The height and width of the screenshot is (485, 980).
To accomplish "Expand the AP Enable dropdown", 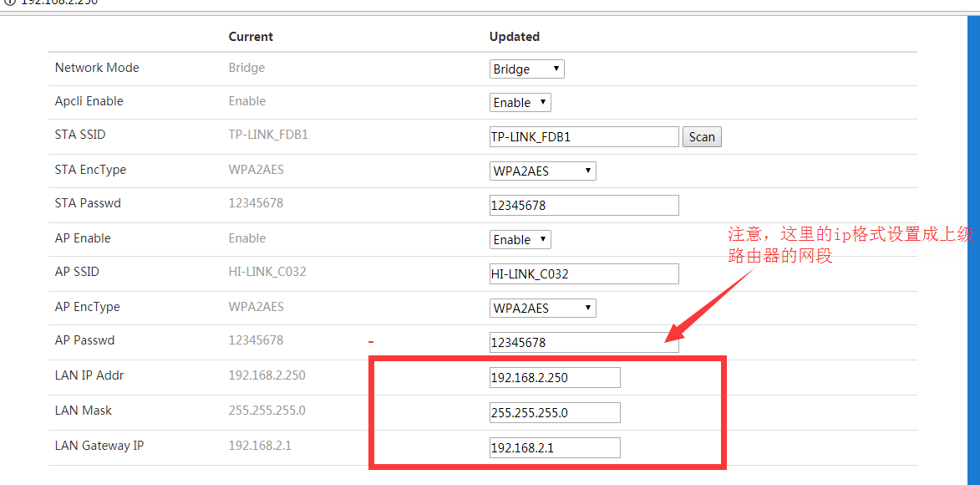I will [520, 240].
